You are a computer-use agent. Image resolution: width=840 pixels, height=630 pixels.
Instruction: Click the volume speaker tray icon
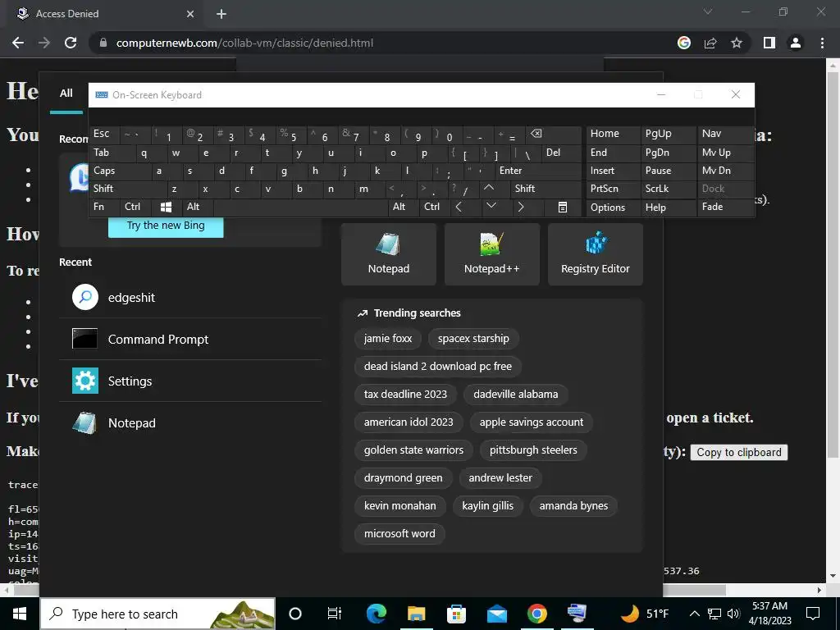click(733, 614)
